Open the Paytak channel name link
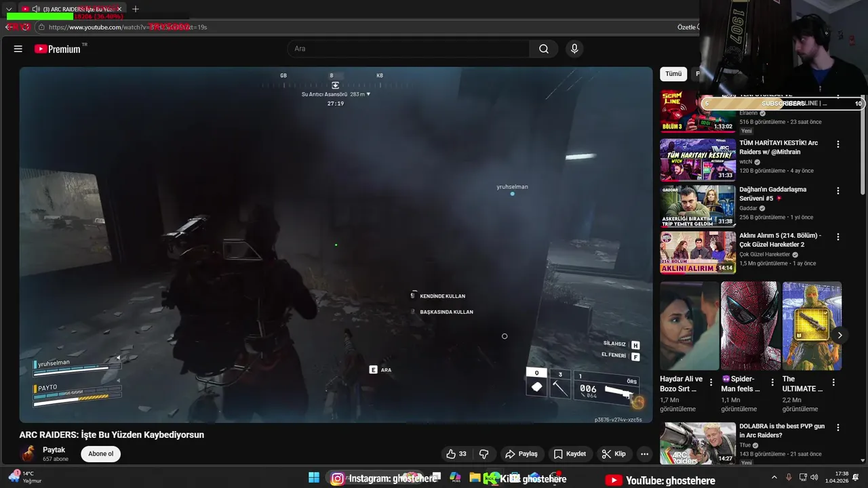This screenshot has width=868, height=488. (54, 450)
